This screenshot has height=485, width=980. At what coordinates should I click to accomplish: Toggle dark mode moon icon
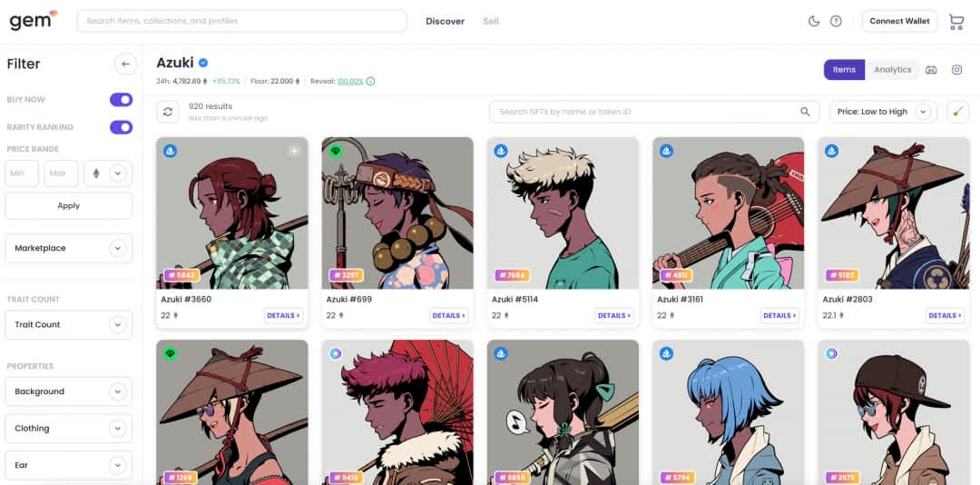coord(814,21)
